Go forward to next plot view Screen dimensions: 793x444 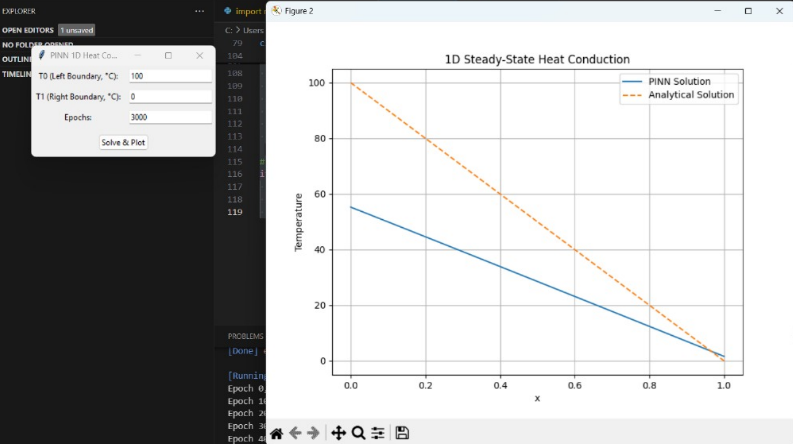[x=313, y=433]
